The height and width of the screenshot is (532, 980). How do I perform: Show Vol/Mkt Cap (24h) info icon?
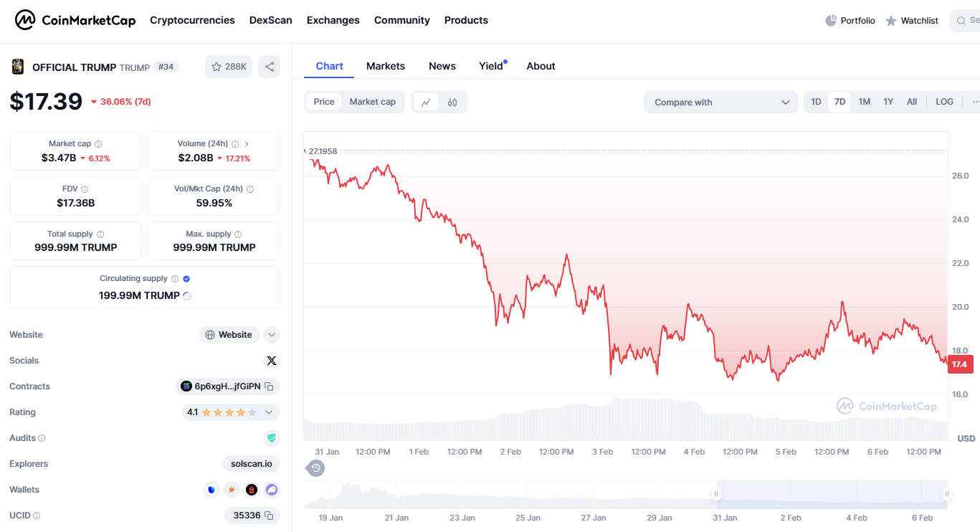(250, 189)
